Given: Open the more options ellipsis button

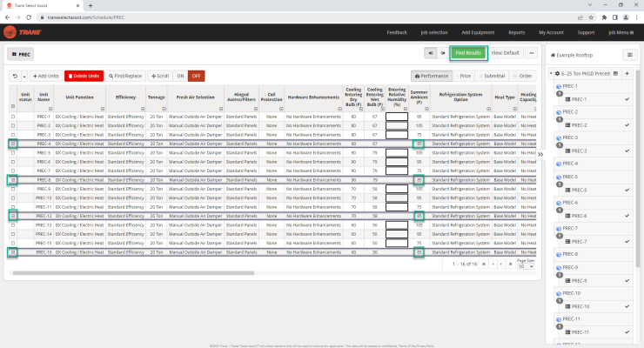Looking at the screenshot, I should coord(532,53).
